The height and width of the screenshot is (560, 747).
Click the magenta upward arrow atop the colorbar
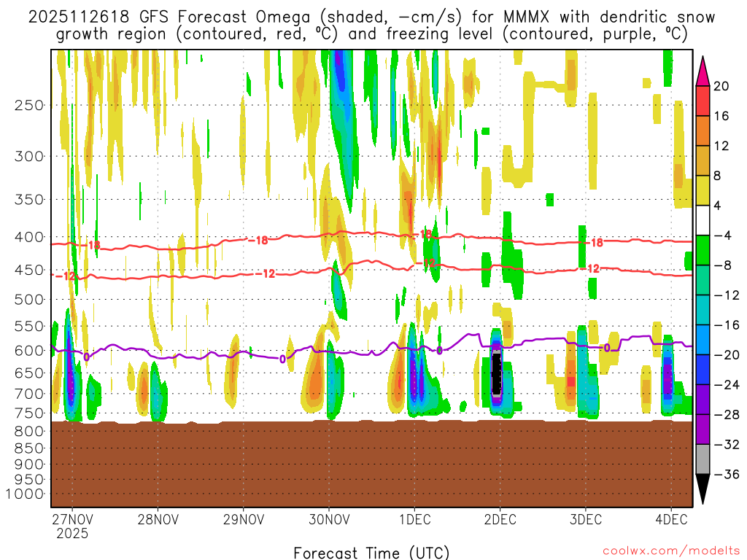[x=703, y=69]
